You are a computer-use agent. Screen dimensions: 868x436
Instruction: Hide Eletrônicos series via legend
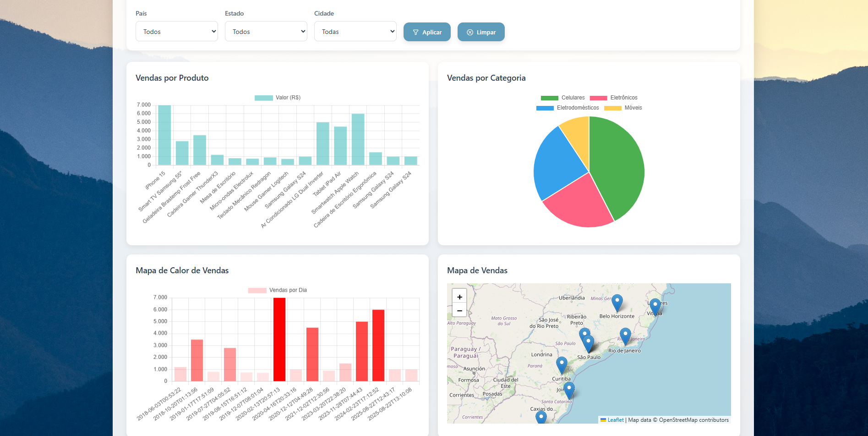(x=613, y=98)
